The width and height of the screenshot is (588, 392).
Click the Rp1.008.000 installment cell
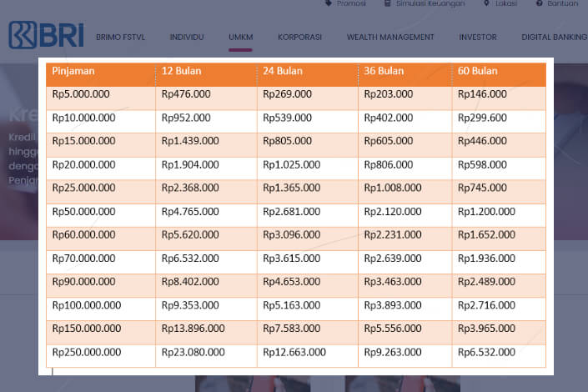[x=405, y=192]
